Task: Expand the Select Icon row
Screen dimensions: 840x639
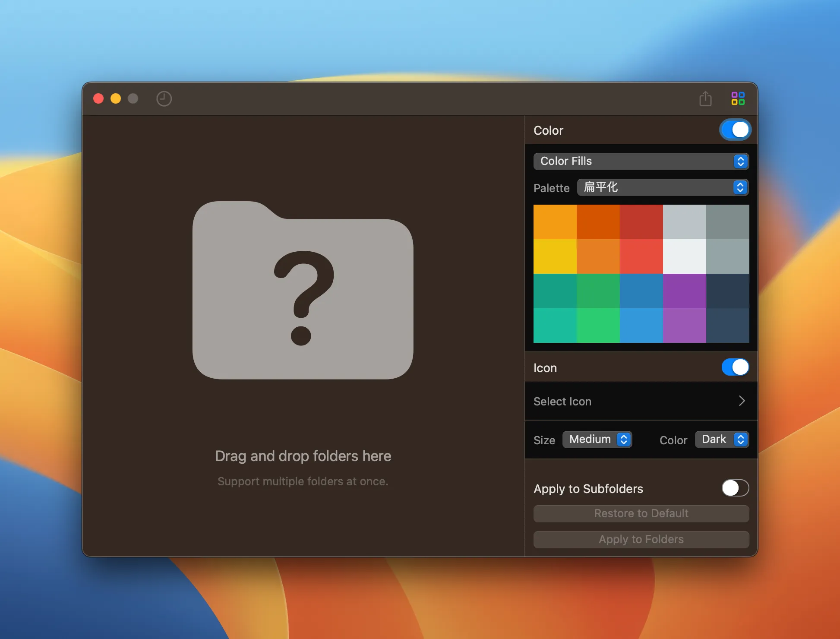Action: point(641,401)
